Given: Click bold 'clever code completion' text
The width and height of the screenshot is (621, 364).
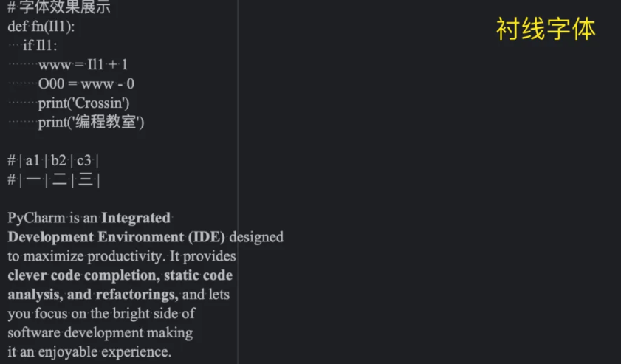Looking at the screenshot, I should pyautogui.click(x=83, y=275).
